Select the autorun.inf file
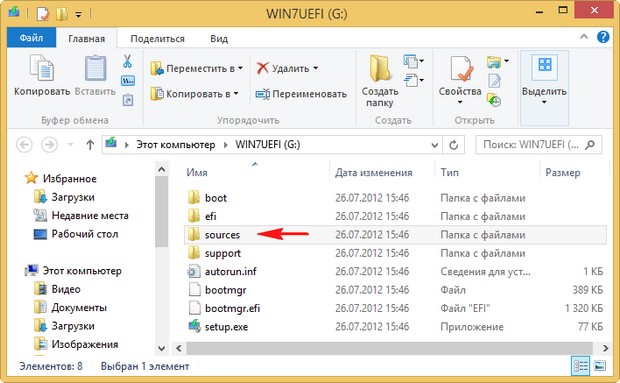This screenshot has width=620, height=383. coord(395,272)
